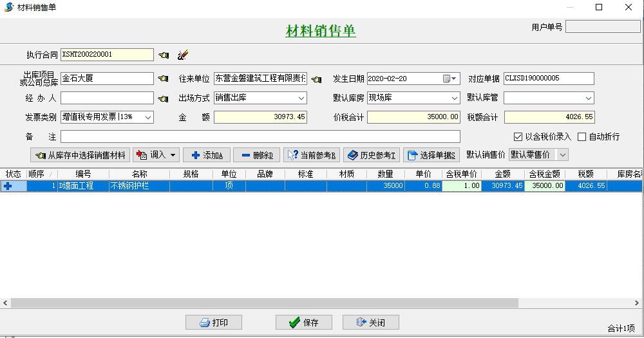
Task: Click the 税额 column header
Action: coord(585,174)
